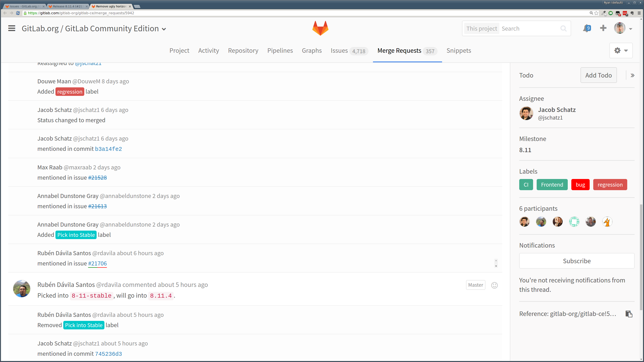
Task: Select the CI label in sidebar
Action: [x=526, y=185]
